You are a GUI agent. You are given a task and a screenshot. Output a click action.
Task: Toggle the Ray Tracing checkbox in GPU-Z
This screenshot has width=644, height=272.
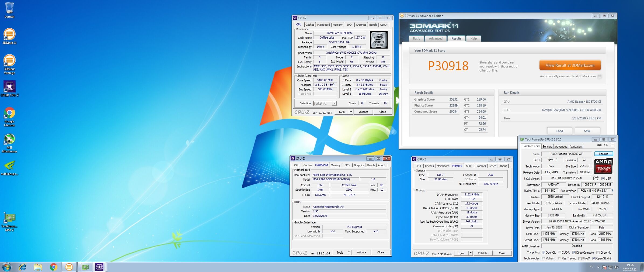[x=559, y=259]
